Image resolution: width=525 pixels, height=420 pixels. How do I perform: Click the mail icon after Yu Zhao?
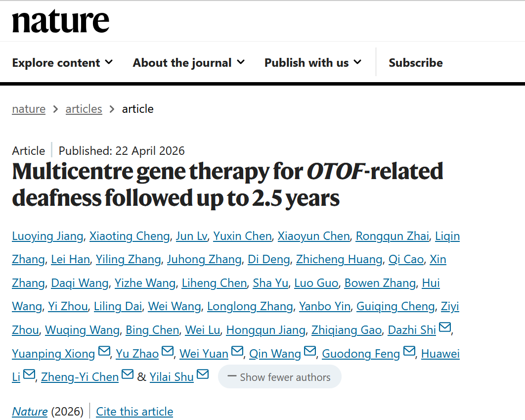click(168, 351)
